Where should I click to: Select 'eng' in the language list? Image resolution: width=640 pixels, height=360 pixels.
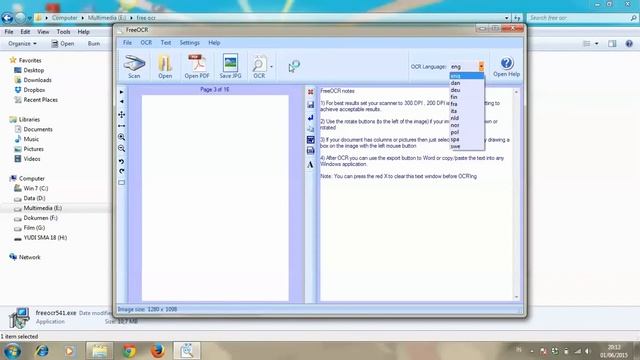pyautogui.click(x=467, y=76)
